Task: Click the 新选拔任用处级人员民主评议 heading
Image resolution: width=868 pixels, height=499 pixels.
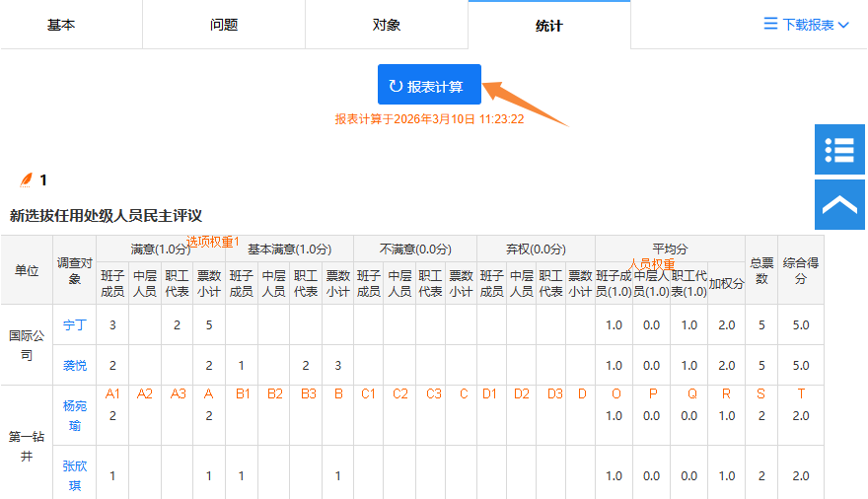Action: [106, 216]
